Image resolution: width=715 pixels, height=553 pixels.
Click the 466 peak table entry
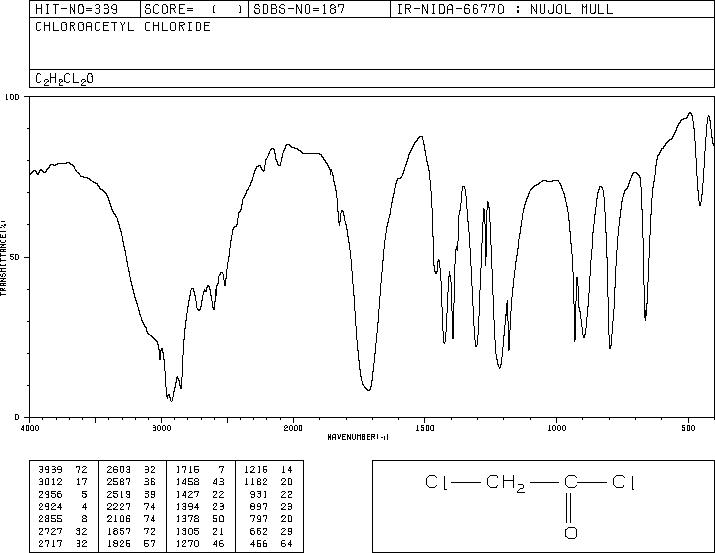pos(269,543)
